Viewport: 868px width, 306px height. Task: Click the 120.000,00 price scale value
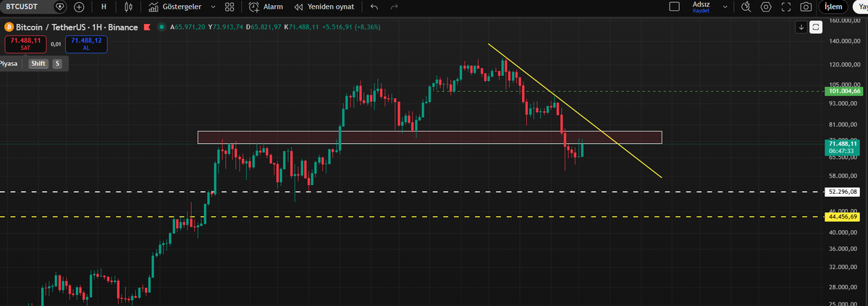pos(845,64)
